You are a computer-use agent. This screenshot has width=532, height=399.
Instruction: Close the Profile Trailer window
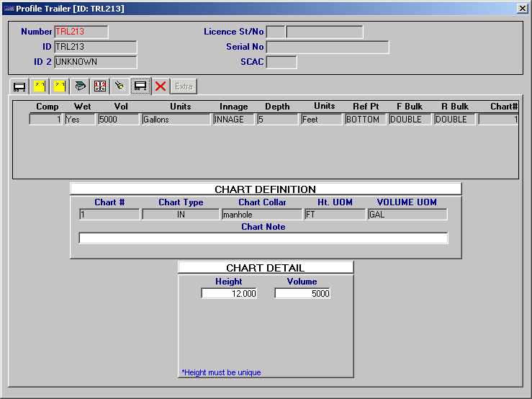click(x=522, y=8)
